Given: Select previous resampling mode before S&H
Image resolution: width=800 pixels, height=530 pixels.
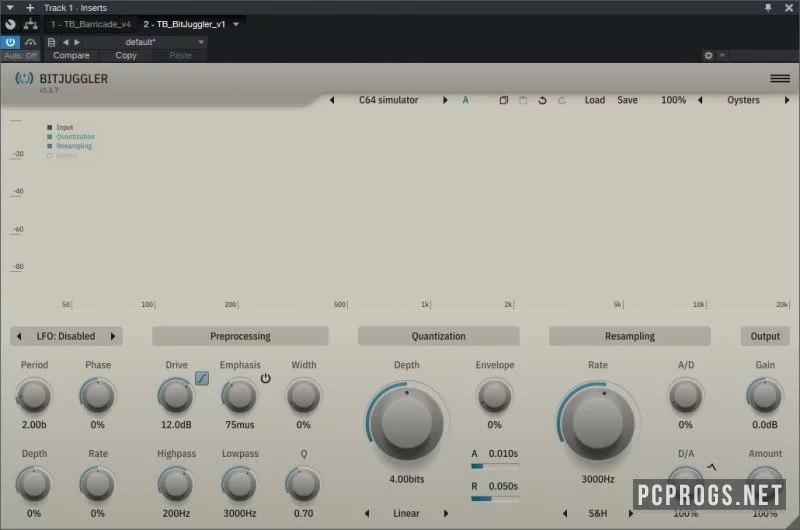Looking at the screenshot, I should [x=565, y=513].
